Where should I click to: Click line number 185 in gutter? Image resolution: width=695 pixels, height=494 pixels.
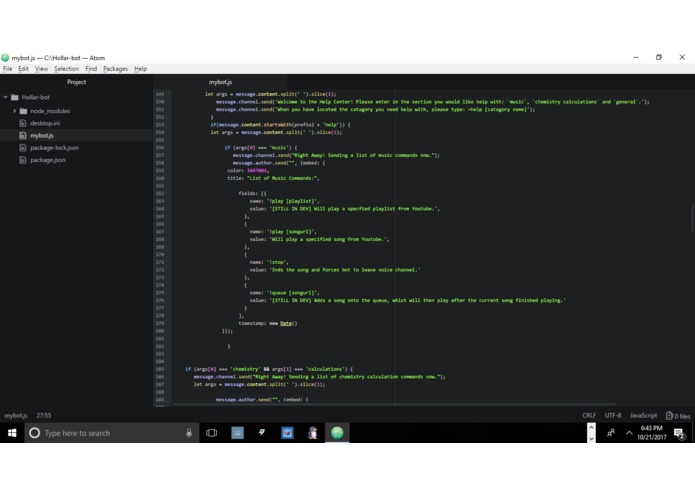click(x=160, y=369)
